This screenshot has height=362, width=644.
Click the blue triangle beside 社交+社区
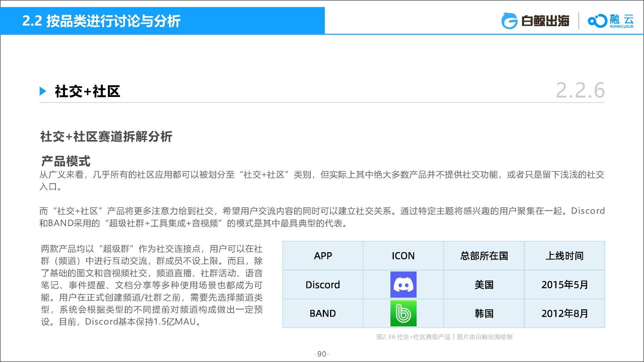click(43, 91)
